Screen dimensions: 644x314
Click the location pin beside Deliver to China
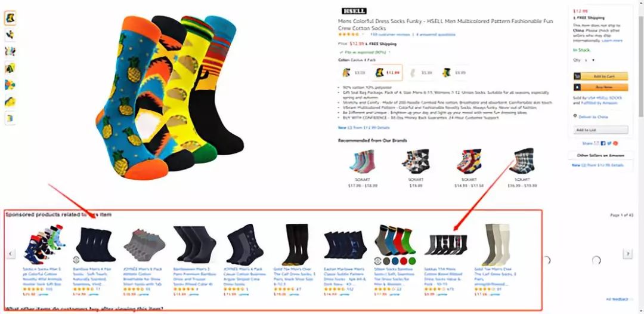[575, 116]
